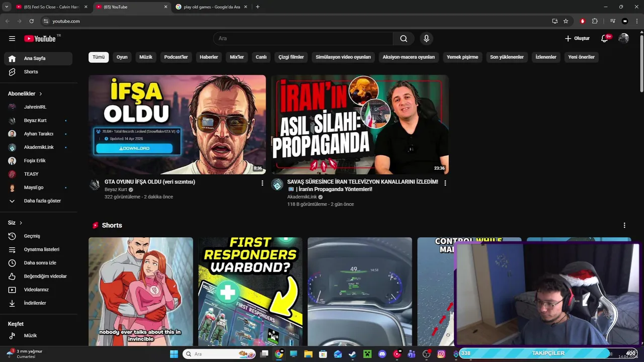The height and width of the screenshot is (362, 644).
Task: Select the Yeni öneriler chip
Action: [582, 57]
